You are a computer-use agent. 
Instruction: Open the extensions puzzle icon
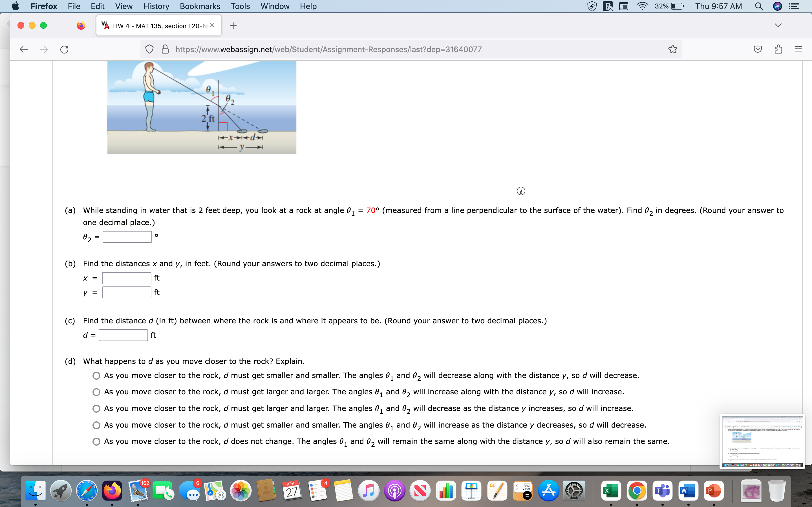[x=778, y=49]
